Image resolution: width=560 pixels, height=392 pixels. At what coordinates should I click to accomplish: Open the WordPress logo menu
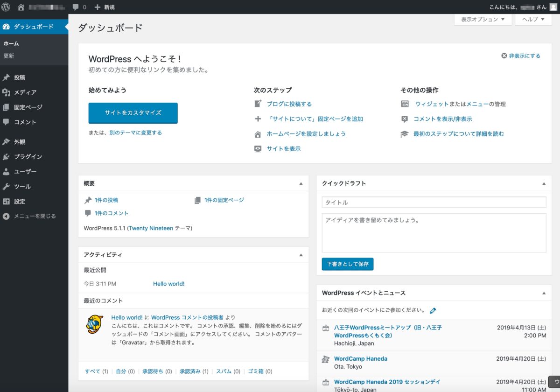pos(6,7)
